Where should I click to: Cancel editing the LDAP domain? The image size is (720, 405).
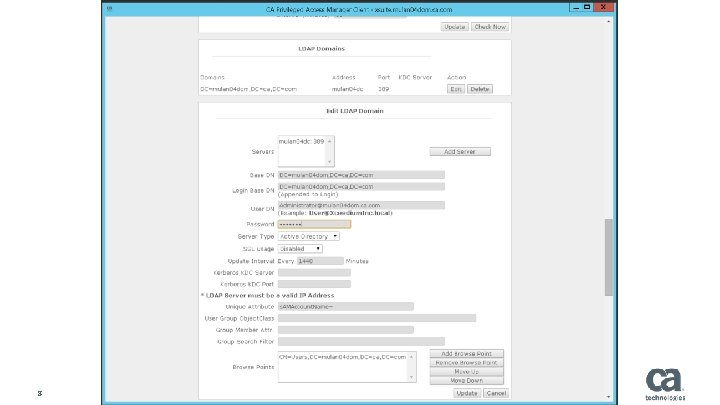496,393
